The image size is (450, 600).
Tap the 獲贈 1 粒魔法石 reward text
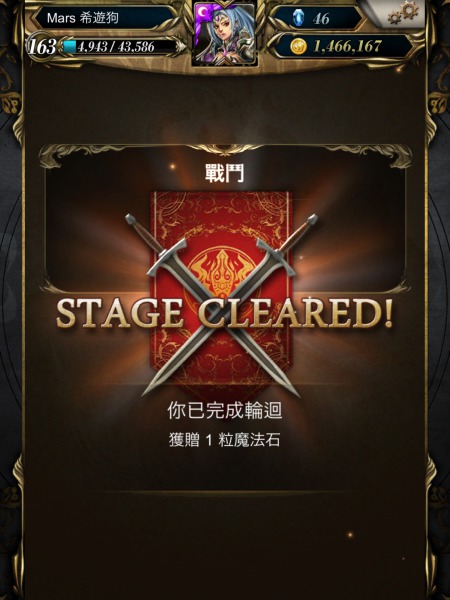[x=225, y=440]
